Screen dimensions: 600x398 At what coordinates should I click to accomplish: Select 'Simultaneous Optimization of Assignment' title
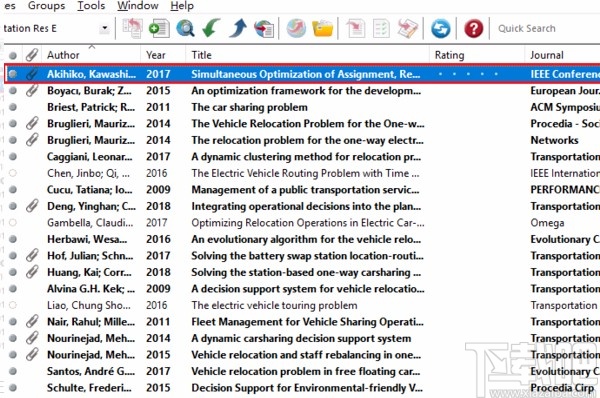pos(306,73)
